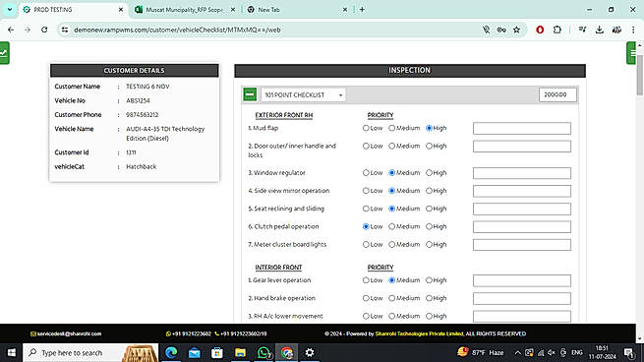Select Low for Seat reclining and sliding
The height and width of the screenshot is (362, 644).
click(366, 209)
